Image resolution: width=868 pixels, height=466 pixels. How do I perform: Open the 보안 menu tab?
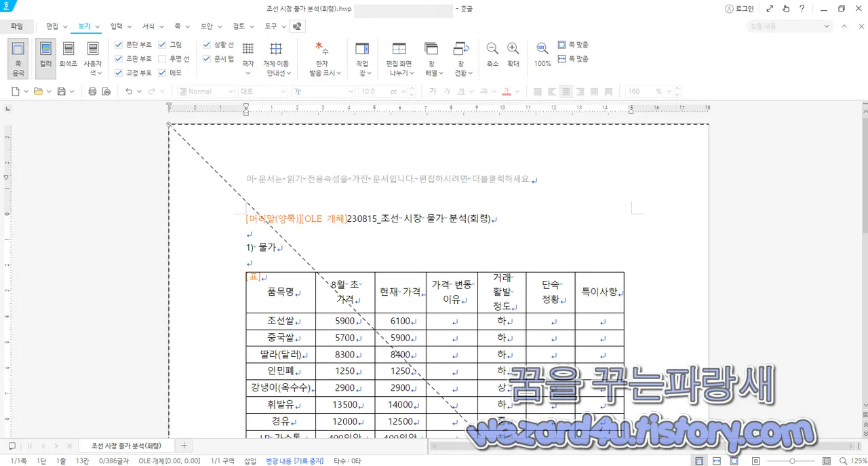[206, 26]
